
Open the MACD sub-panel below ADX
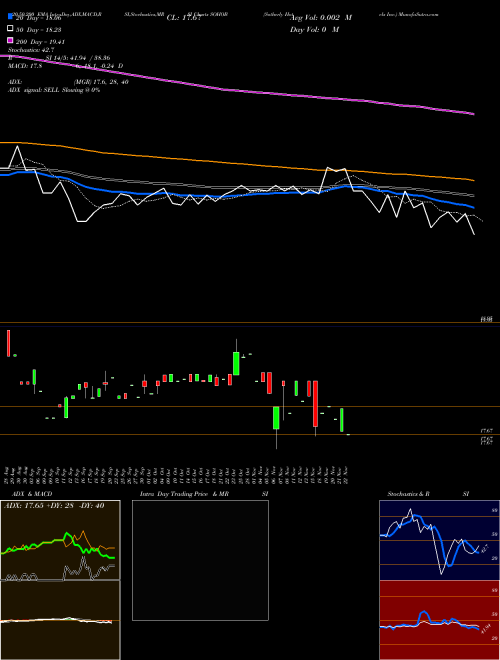pyautogui.click(x=60, y=620)
